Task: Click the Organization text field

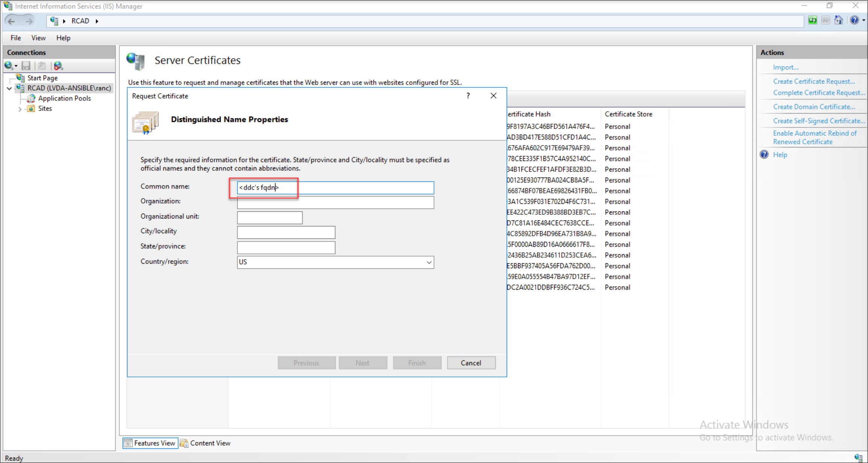Action: 335,202
